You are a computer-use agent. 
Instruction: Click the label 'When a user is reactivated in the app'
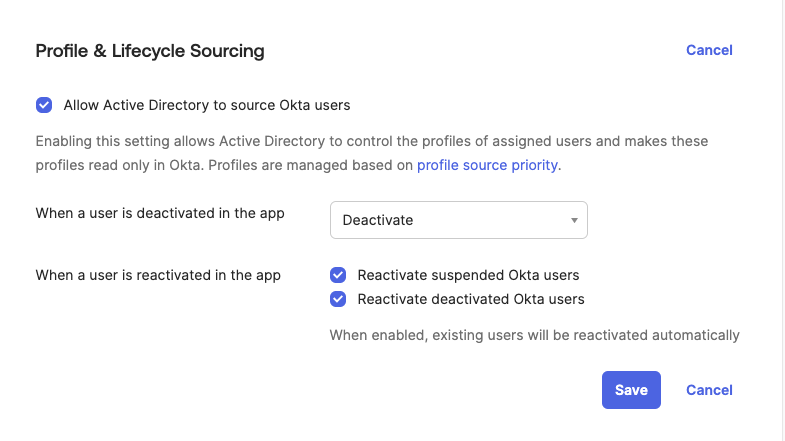pos(158,275)
